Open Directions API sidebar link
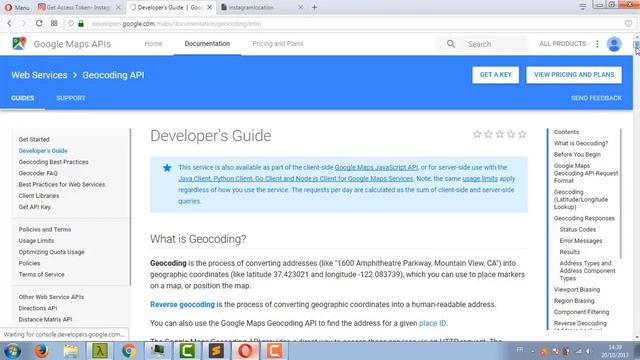Viewport: 640px width, 360px height. [x=38, y=308]
